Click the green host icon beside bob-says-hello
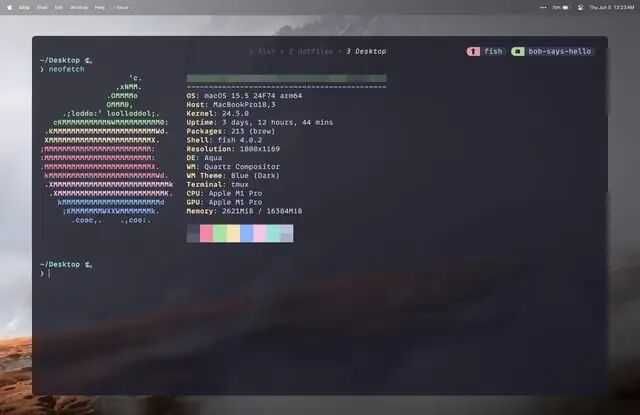Viewport: 640px width, 415px height. coord(518,51)
